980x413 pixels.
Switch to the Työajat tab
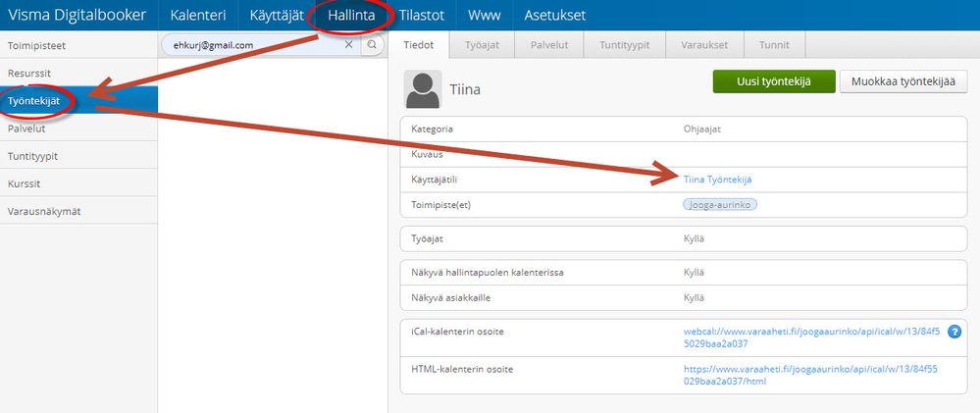point(482,45)
